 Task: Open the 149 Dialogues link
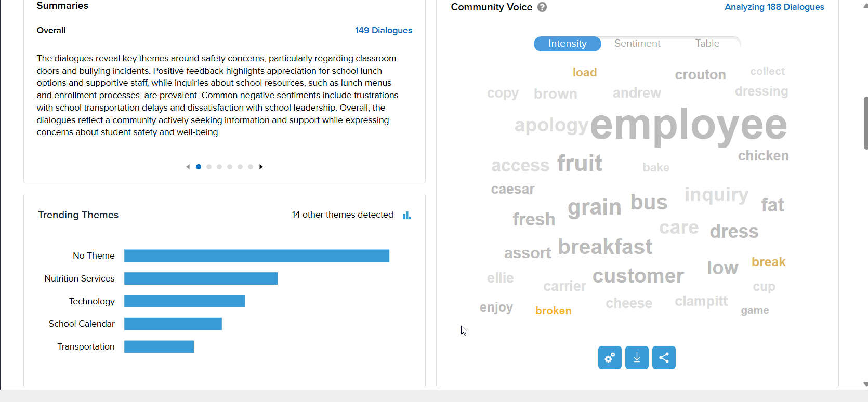pyautogui.click(x=383, y=30)
